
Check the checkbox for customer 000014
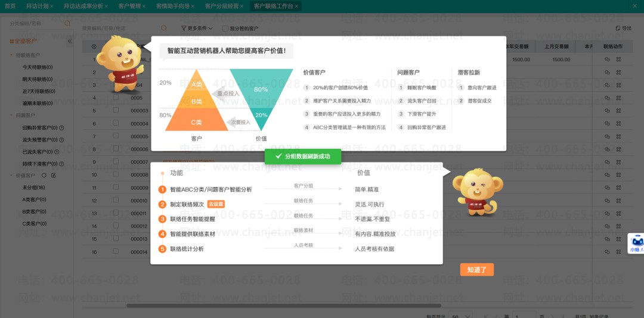pos(116,251)
